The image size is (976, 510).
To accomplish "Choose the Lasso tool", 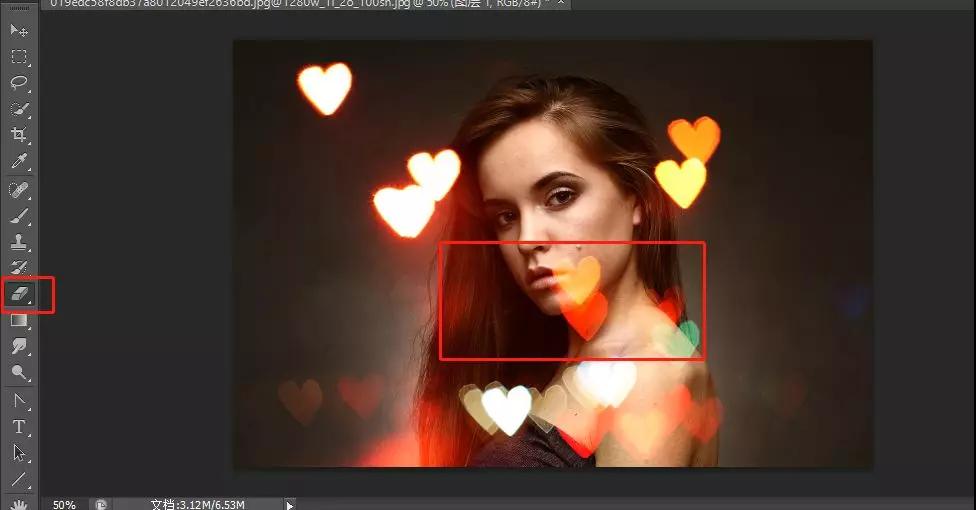I will (x=19, y=83).
